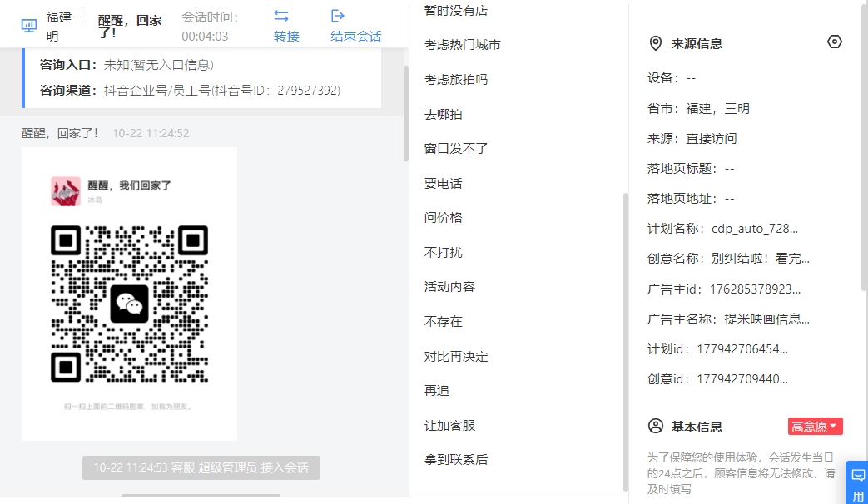Click the 广告主名称 提米映画信息 value

[x=767, y=319]
